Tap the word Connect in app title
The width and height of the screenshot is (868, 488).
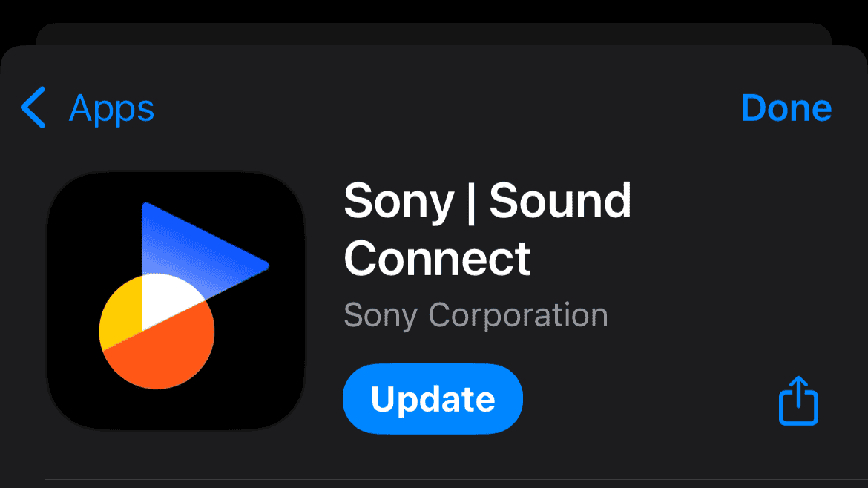tap(437, 258)
